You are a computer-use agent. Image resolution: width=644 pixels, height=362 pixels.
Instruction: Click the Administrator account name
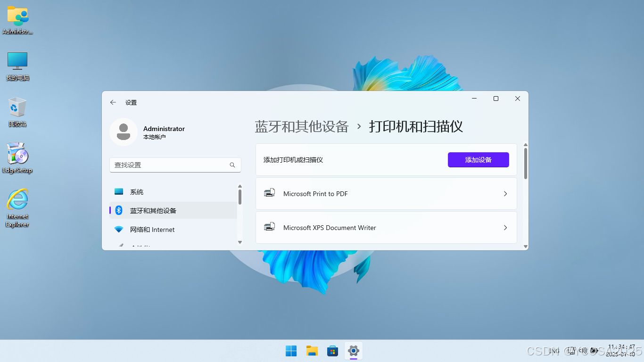point(164,129)
